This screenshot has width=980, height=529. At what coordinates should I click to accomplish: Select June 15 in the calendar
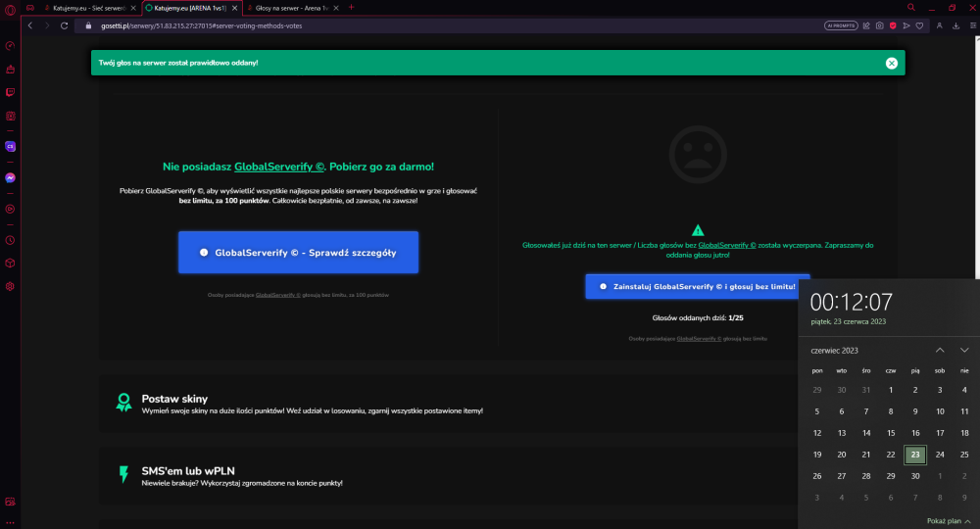891,433
